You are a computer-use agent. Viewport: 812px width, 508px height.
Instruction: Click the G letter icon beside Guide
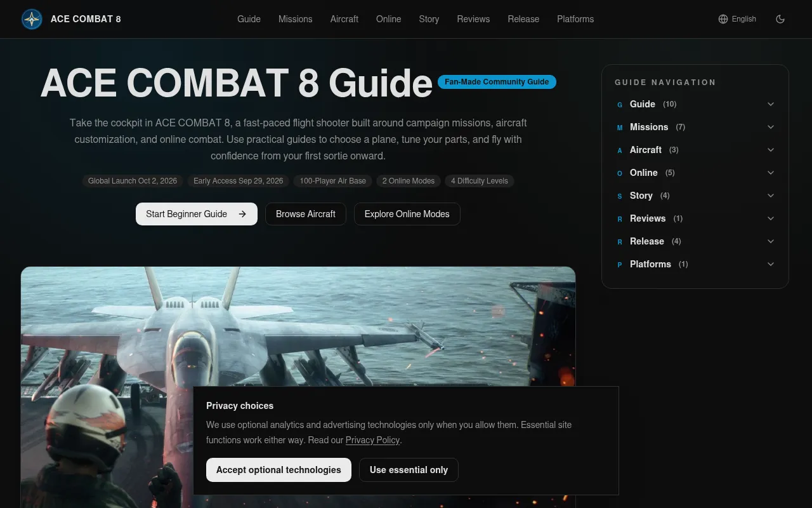(x=620, y=105)
